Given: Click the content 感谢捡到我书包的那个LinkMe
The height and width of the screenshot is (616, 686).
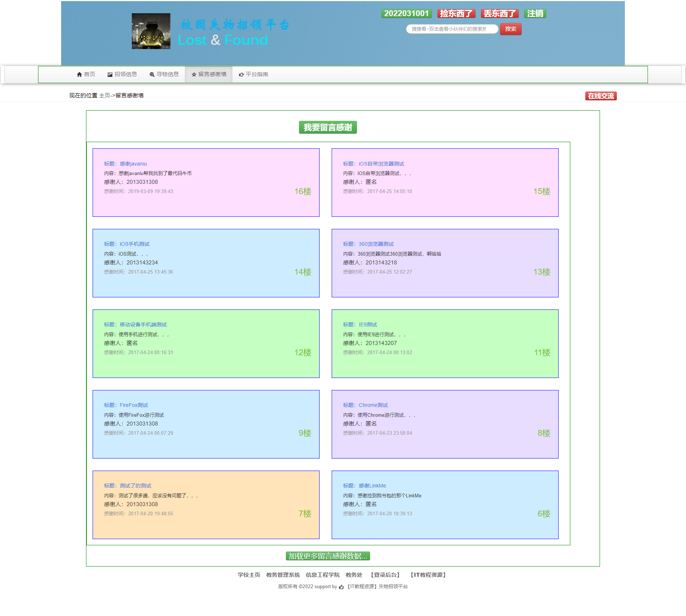Looking at the screenshot, I should pos(389,496).
